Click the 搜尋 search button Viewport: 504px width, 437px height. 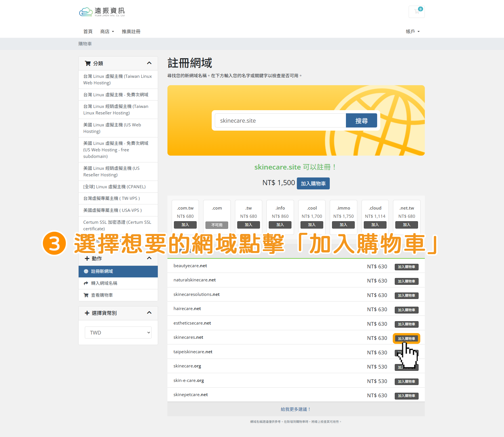361,120
